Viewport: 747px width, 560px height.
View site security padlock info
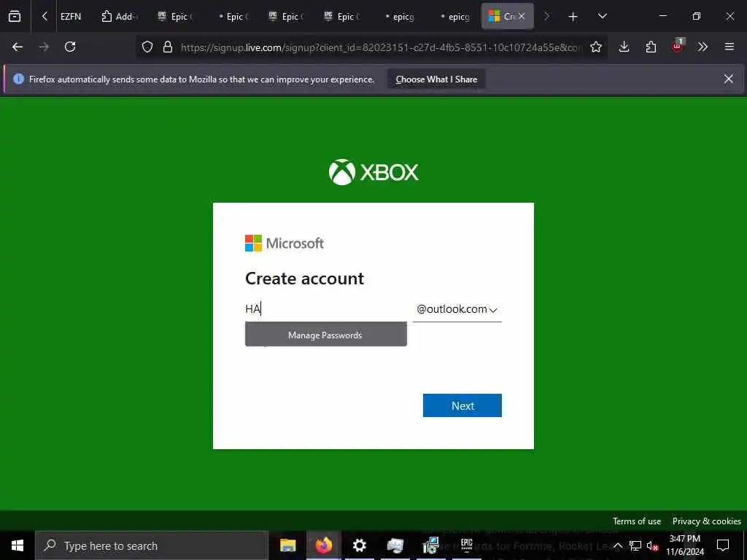pyautogui.click(x=167, y=47)
